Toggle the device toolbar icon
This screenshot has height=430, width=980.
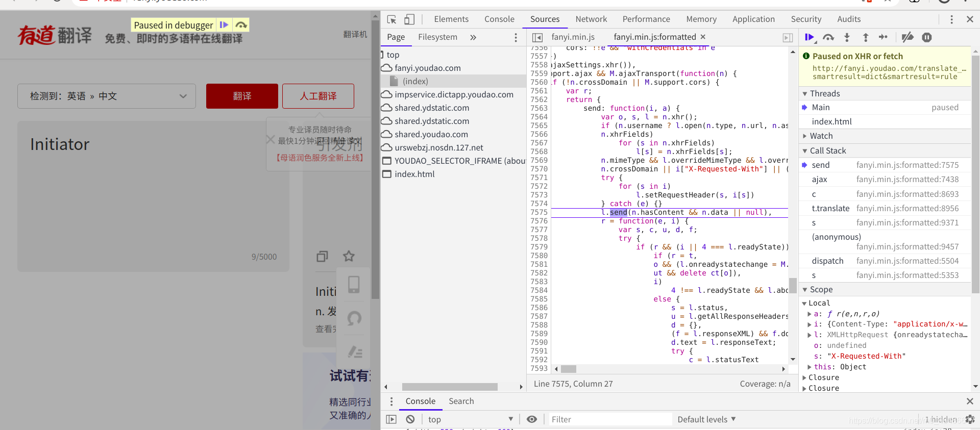coord(409,19)
